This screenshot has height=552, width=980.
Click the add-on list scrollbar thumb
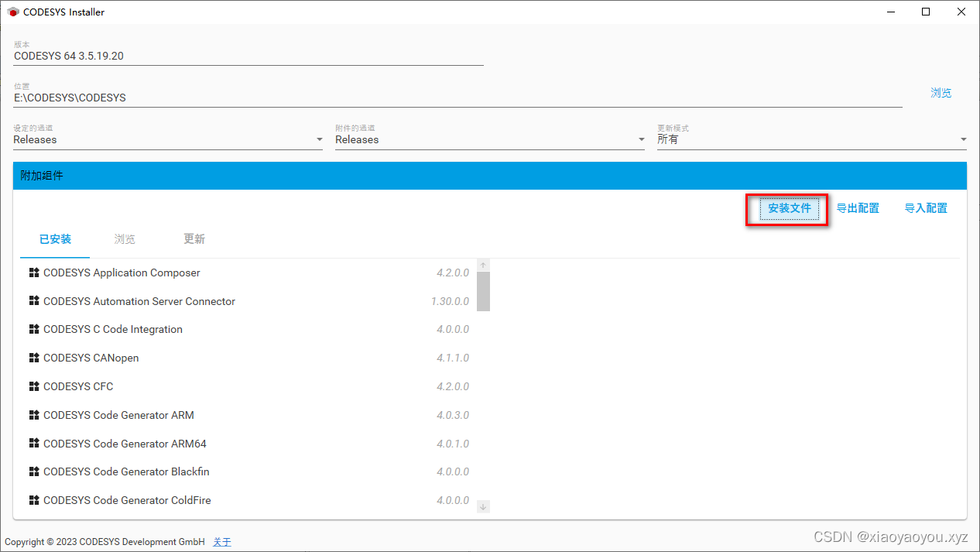coord(483,291)
